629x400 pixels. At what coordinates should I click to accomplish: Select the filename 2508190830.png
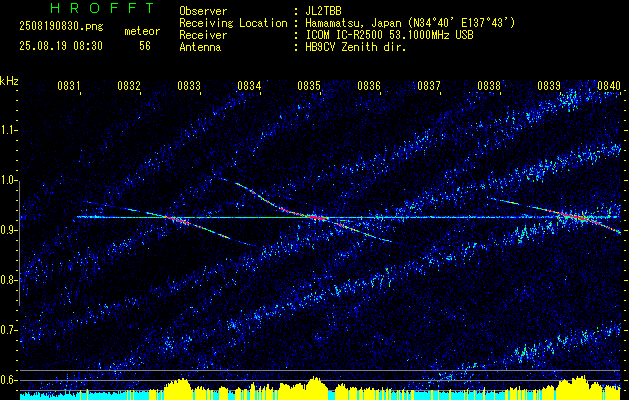(61, 27)
